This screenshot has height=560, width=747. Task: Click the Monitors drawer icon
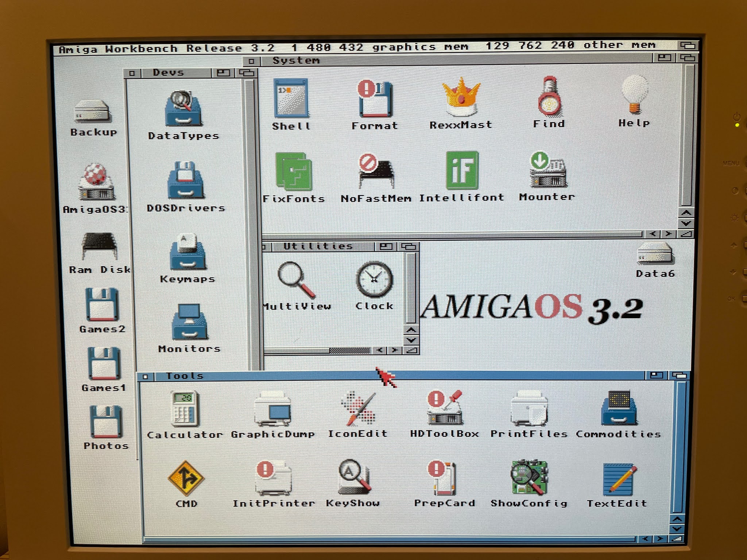pos(190,322)
